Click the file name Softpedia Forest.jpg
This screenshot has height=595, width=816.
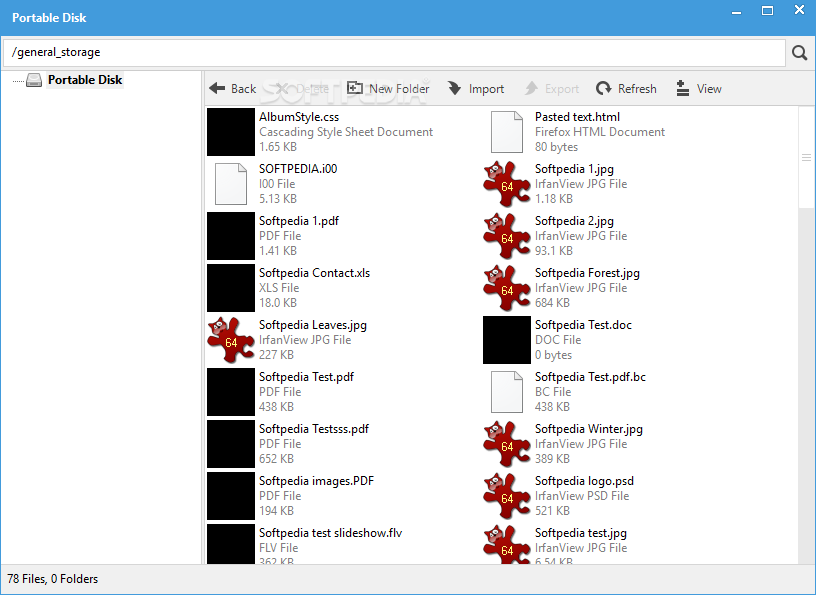[587, 273]
